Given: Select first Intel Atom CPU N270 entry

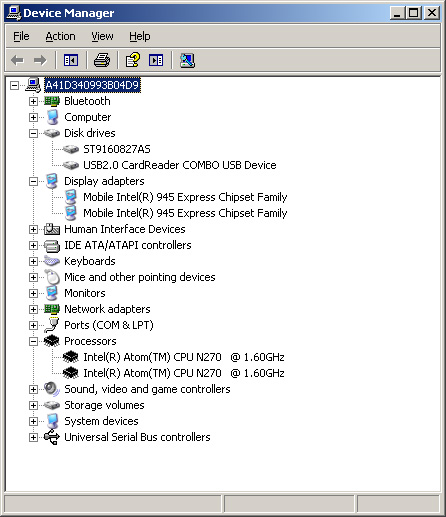Looking at the screenshot, I should pyautogui.click(x=184, y=357).
